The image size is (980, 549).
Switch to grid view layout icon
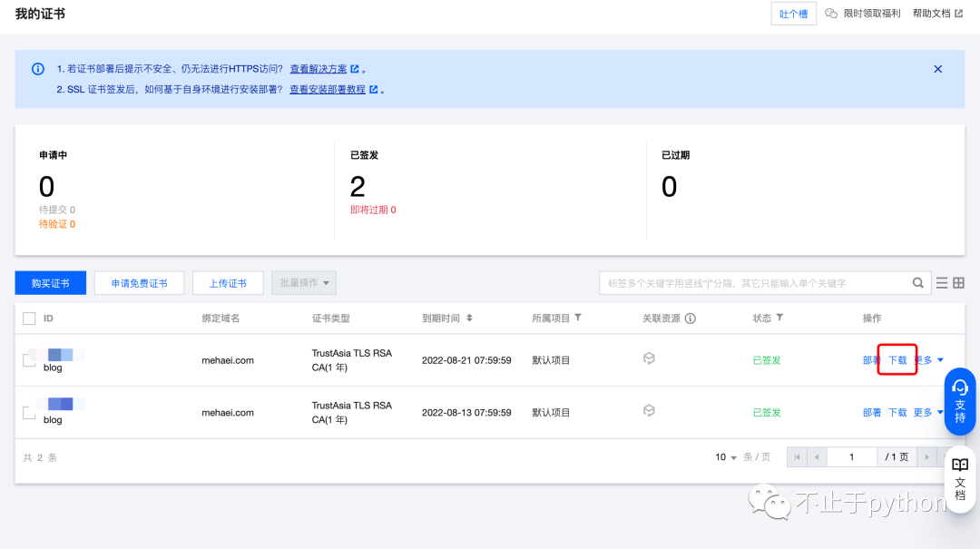pos(958,283)
